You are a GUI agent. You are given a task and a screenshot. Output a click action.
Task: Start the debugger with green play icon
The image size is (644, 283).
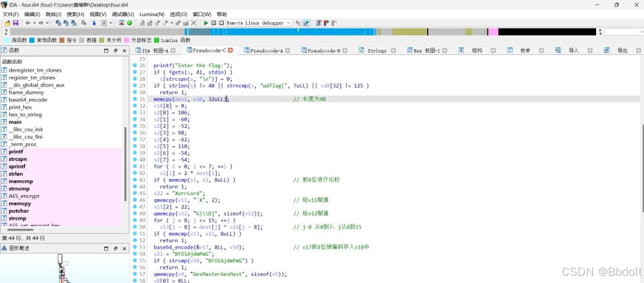pyautogui.click(x=206, y=23)
